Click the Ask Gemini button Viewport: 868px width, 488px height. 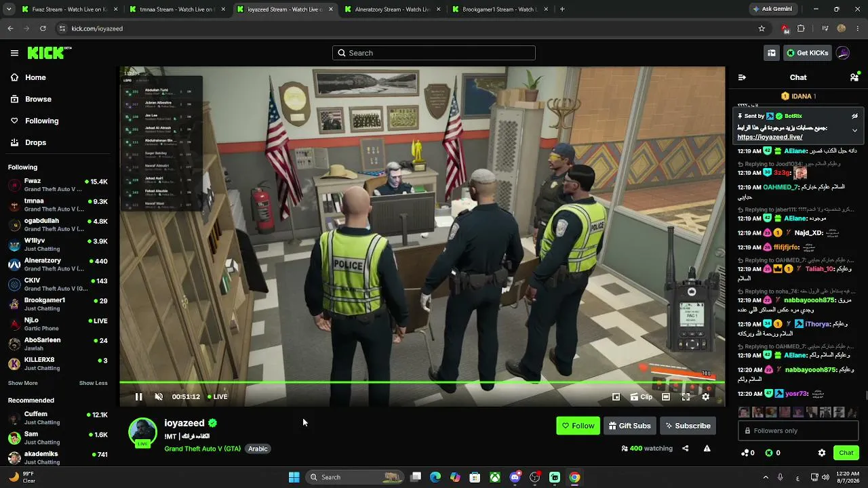pyautogui.click(x=772, y=9)
